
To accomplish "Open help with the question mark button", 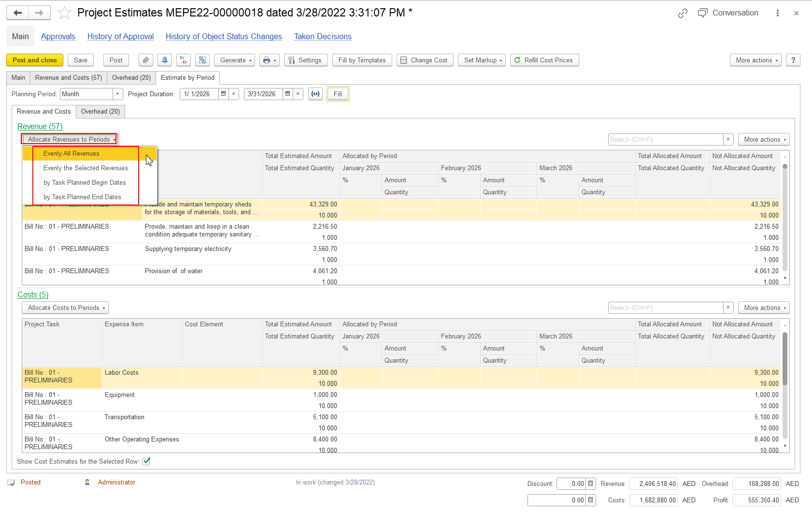I will pyautogui.click(x=793, y=60).
